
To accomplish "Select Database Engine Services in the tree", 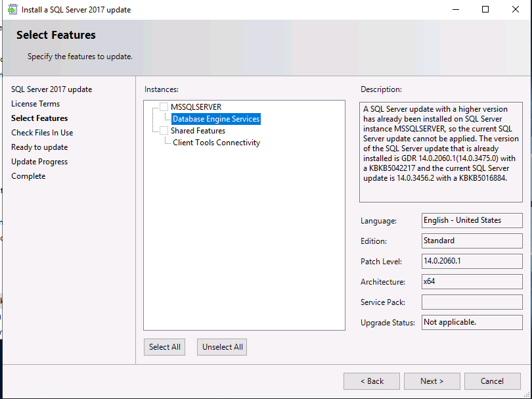I will point(216,119).
